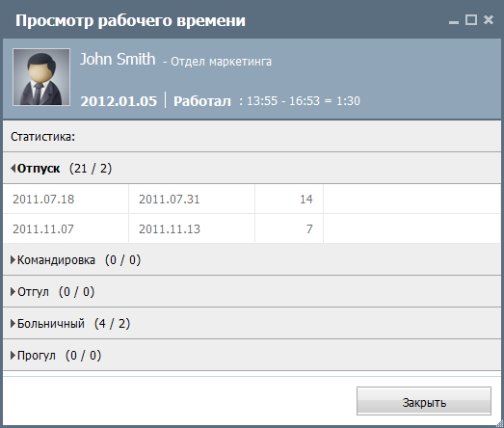Minimize the work time window
This screenshot has height=428, width=504.
[454, 22]
